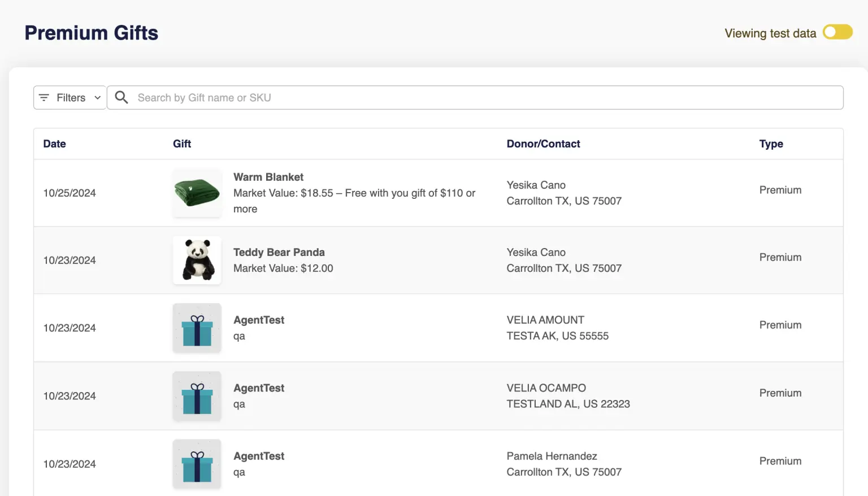Click the Gift column header
868x496 pixels.
182,144
